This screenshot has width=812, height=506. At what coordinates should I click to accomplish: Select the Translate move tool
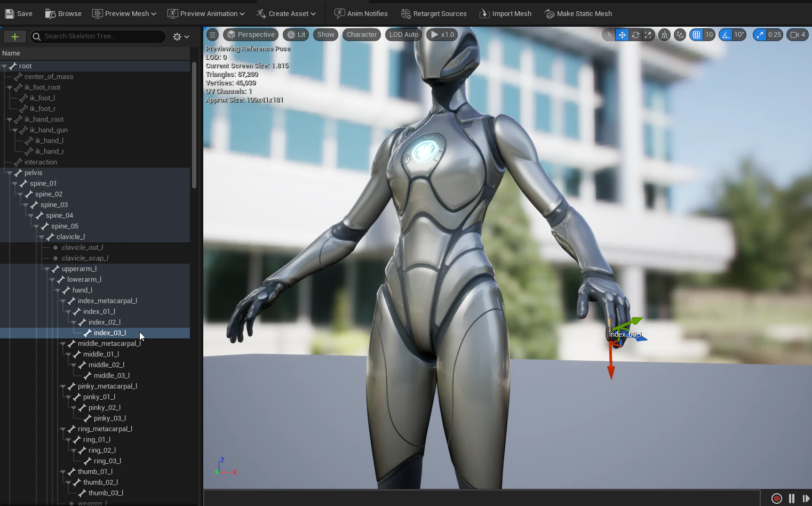pos(622,35)
